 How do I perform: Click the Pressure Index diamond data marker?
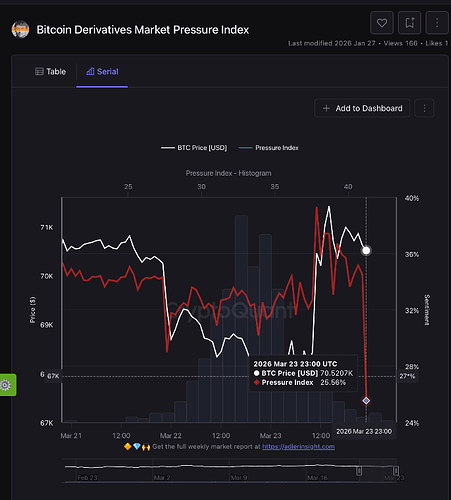coord(366,400)
